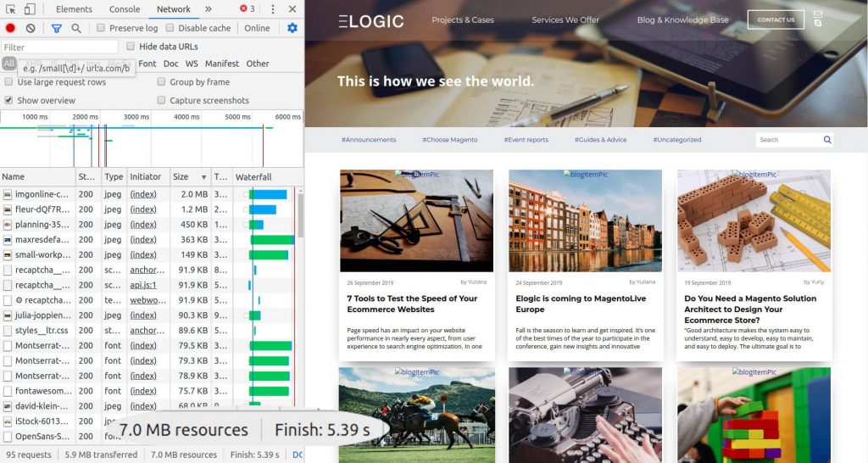This screenshot has height=463, width=868.
Task: Select julia-joppien... request file icon
Action: tap(7, 315)
